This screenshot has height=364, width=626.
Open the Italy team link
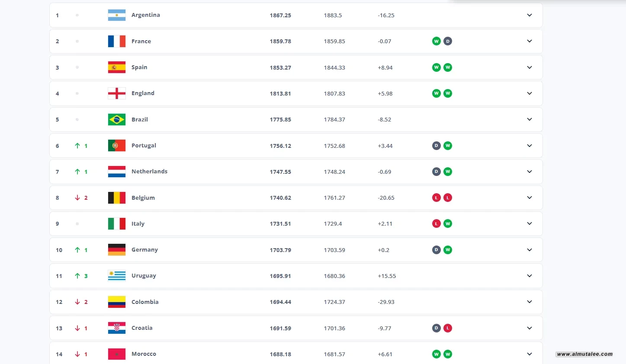[x=138, y=224]
